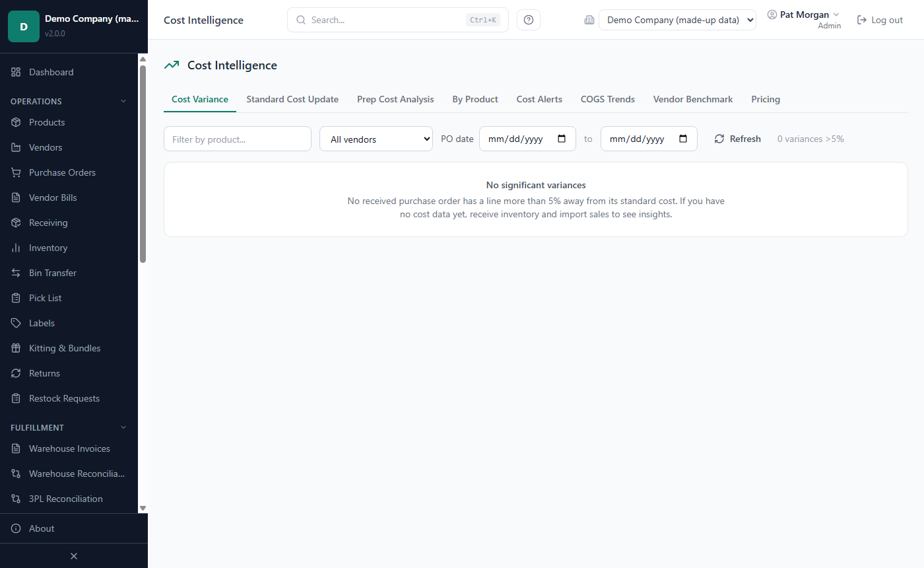Click 'No significant variances' heading
This screenshot has height=568, width=924.
536,185
